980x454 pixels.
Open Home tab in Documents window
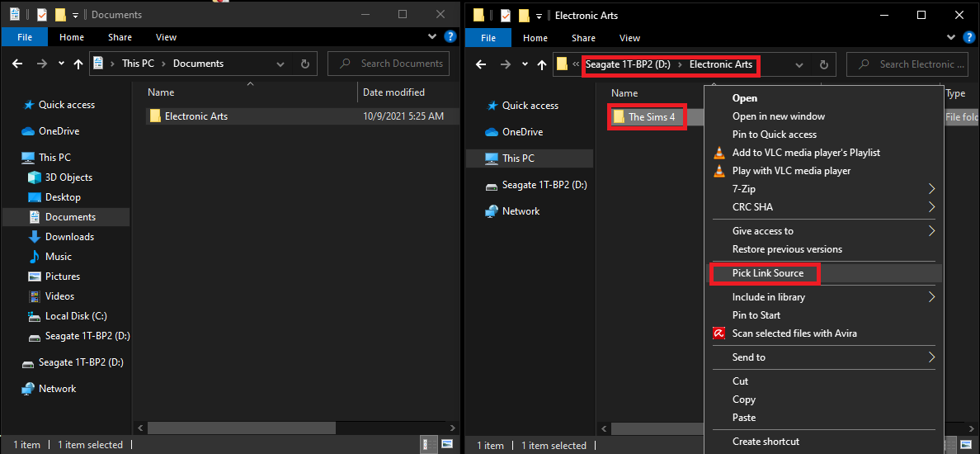(x=72, y=37)
